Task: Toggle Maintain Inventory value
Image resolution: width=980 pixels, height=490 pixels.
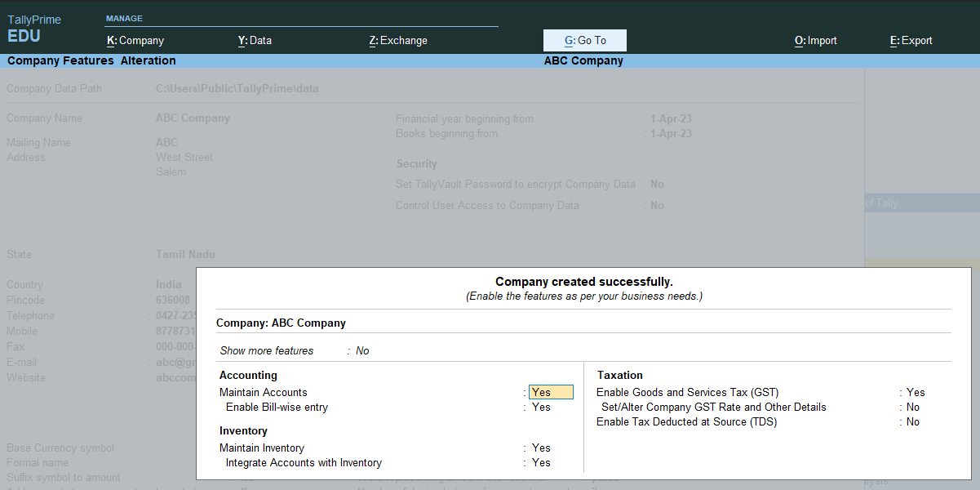Action: [x=541, y=448]
